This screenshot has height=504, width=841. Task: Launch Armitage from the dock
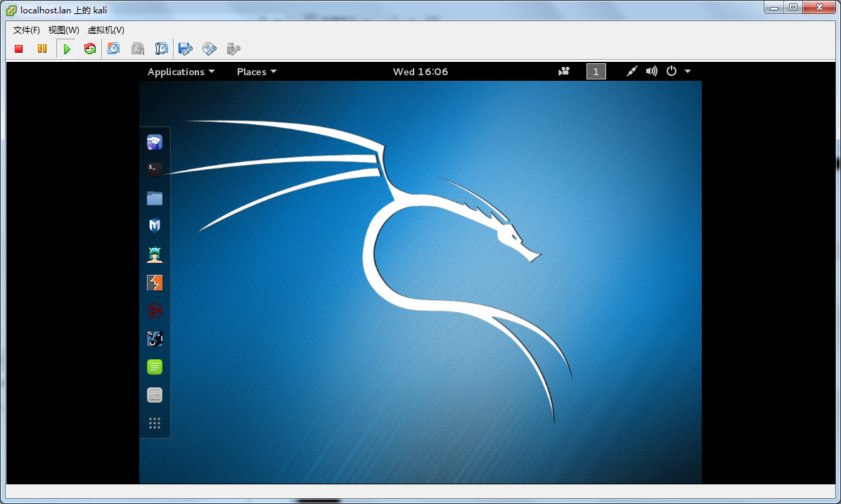point(155,254)
